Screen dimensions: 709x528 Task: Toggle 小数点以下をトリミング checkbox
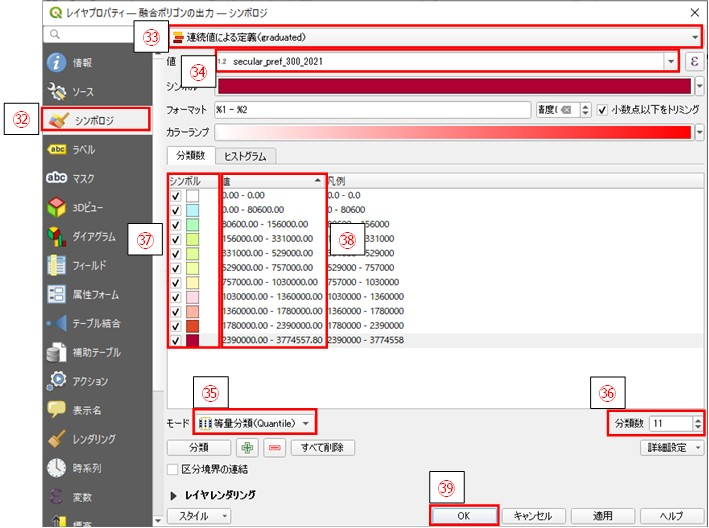[602, 110]
